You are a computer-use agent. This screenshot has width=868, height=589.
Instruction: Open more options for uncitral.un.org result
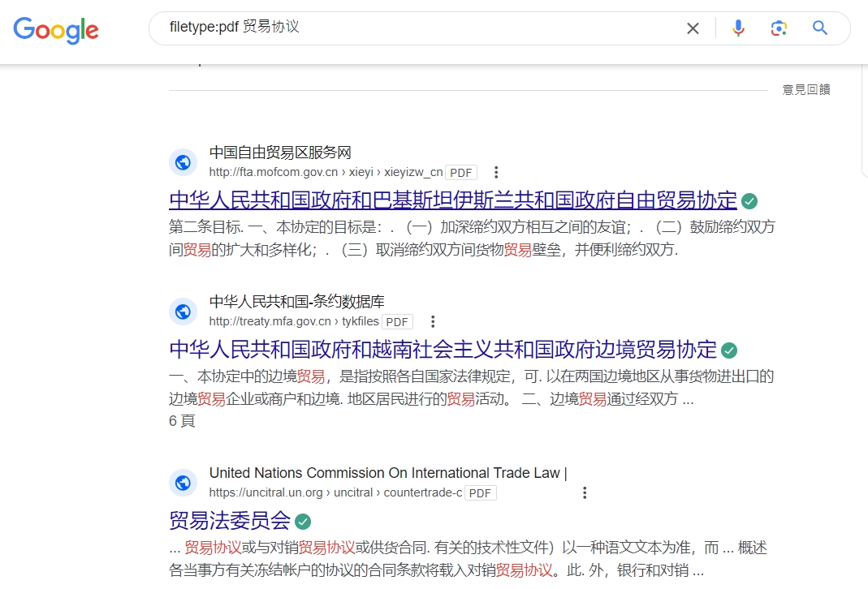585,493
